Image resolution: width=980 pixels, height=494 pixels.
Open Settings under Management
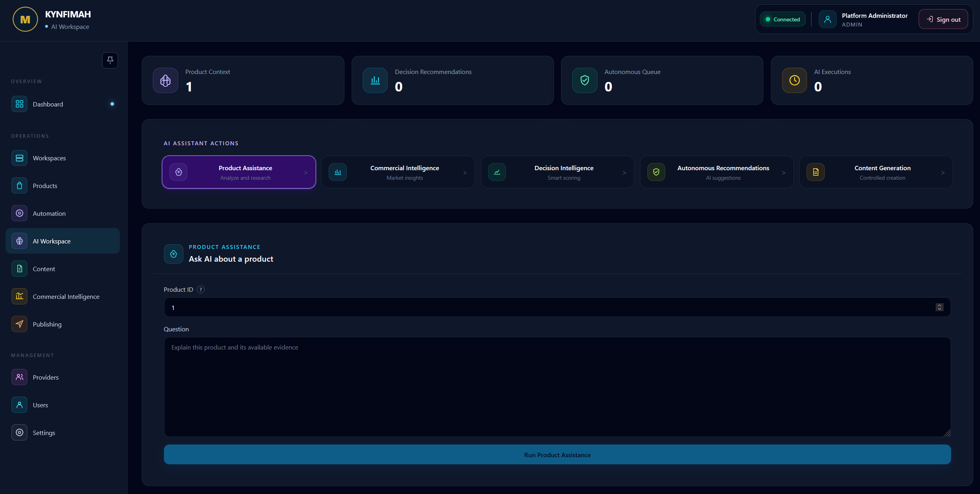pyautogui.click(x=63, y=433)
